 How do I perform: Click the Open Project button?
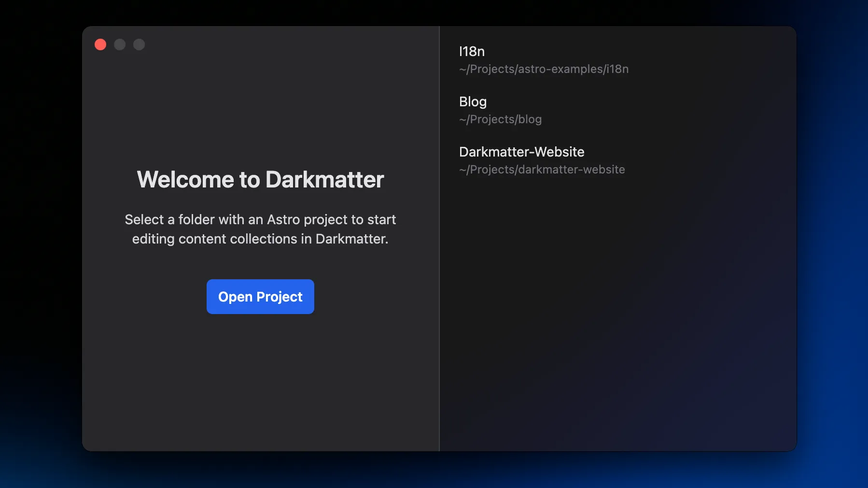coord(260,297)
